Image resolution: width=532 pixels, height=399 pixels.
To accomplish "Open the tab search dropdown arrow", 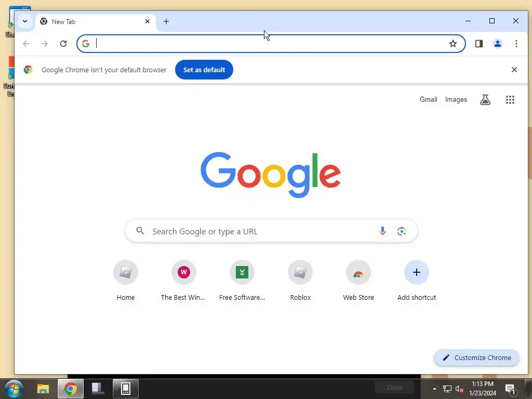I will point(25,21).
